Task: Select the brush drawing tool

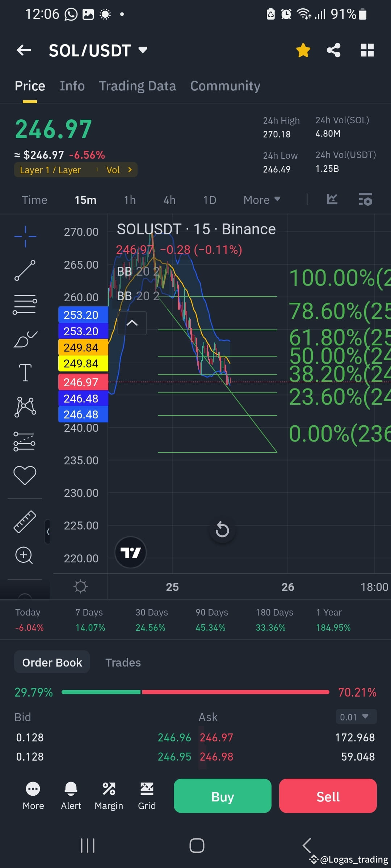Action: pyautogui.click(x=25, y=339)
